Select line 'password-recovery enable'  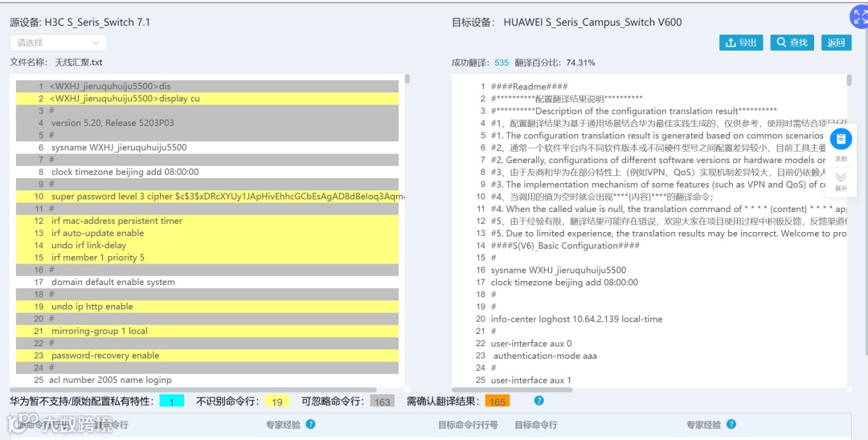click(x=207, y=356)
